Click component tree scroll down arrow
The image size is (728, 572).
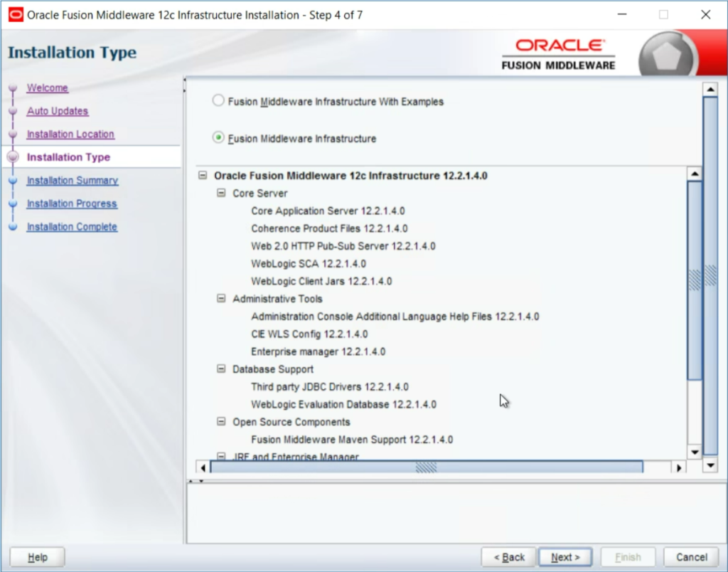click(695, 452)
